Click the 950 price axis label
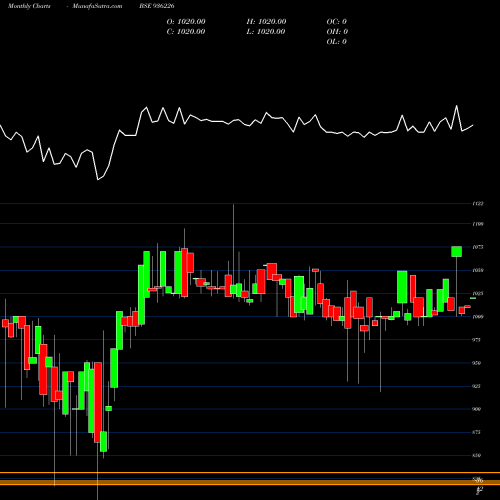The width and height of the screenshot is (500, 500). coord(477,363)
